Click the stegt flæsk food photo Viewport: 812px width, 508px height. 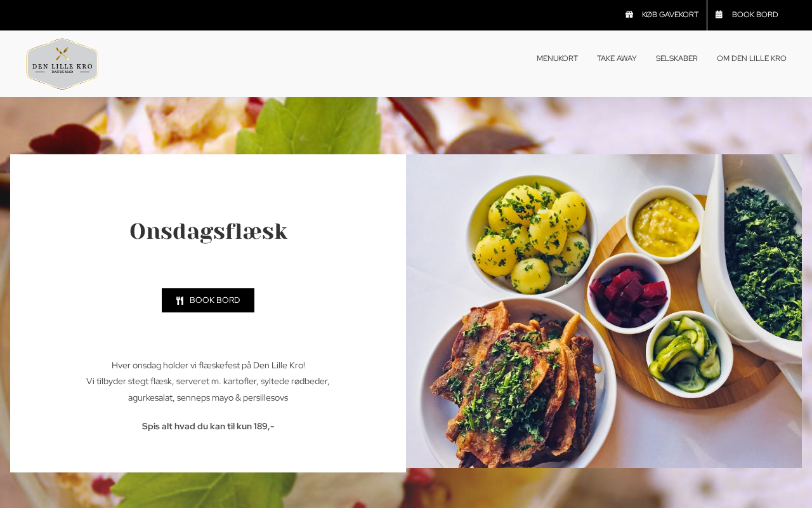tap(604, 311)
